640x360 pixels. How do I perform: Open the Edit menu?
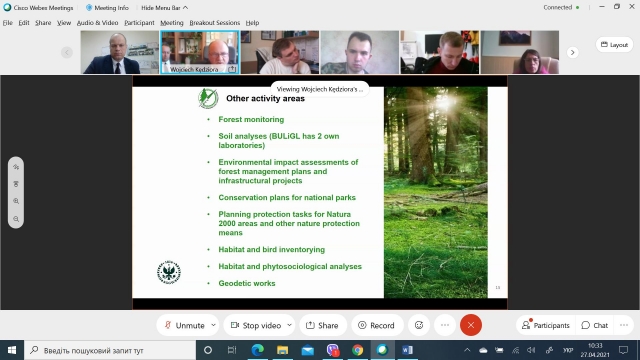(x=24, y=23)
